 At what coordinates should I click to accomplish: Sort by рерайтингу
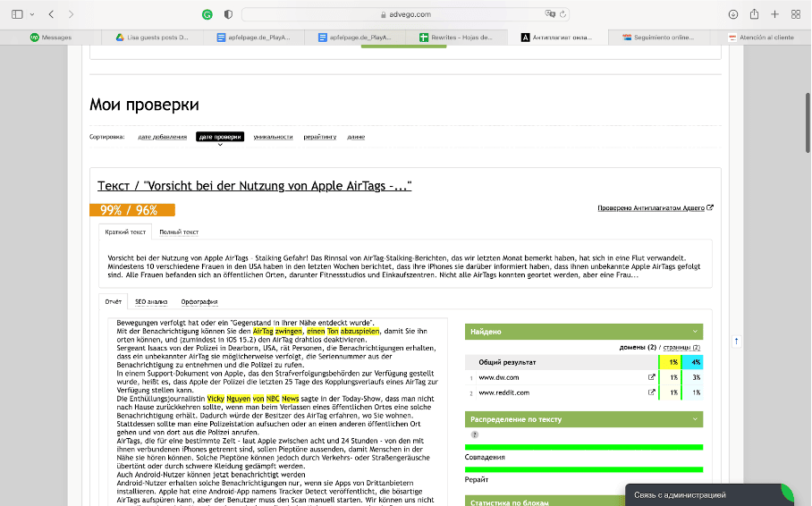pyautogui.click(x=319, y=137)
